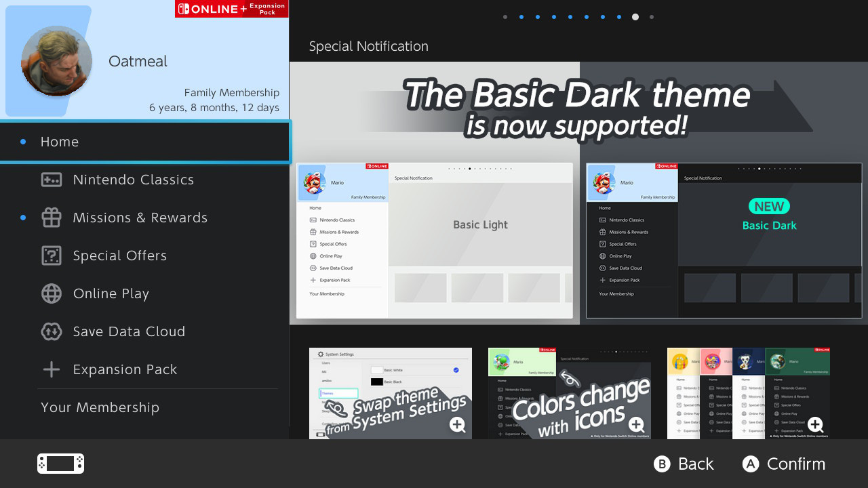This screenshot has width=868, height=488.
Task: Open the Colors change with icons image
Action: coord(570,393)
